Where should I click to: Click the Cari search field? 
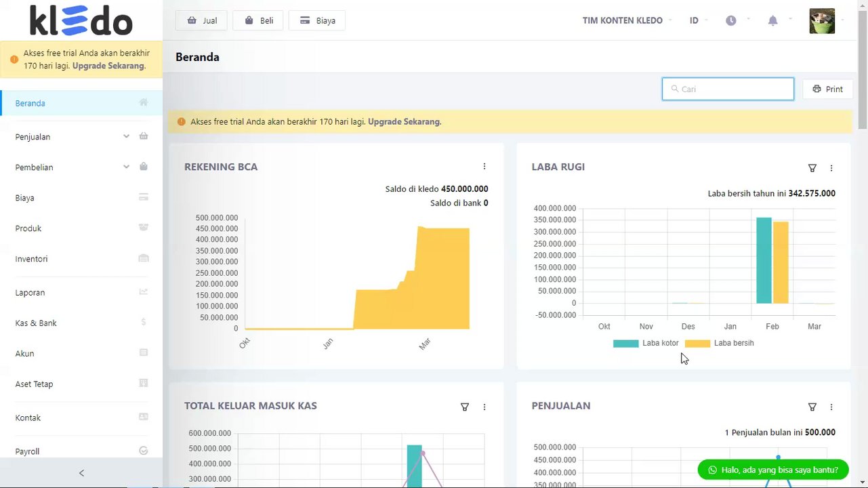[x=728, y=89]
